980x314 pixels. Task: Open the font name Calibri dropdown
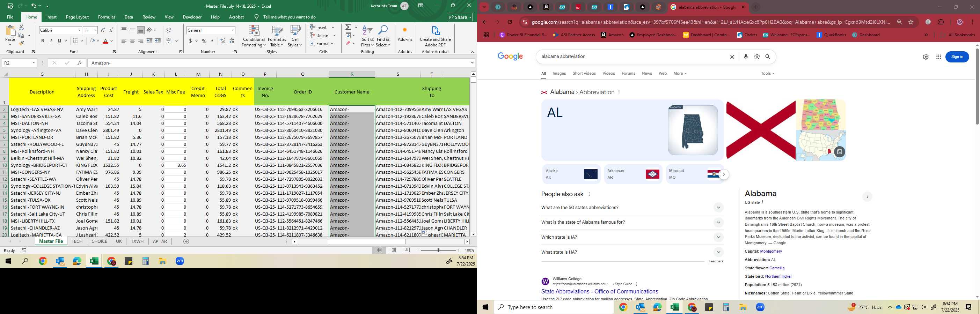coord(79,30)
